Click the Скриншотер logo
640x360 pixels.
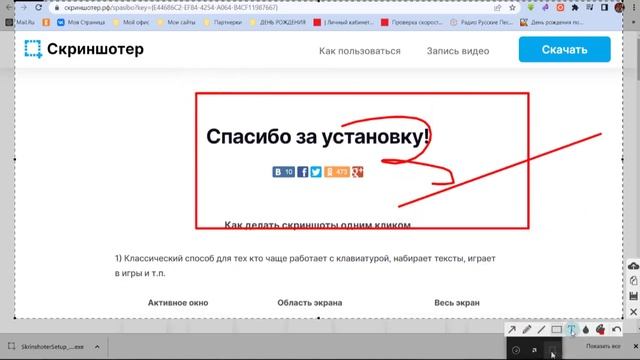pos(84,49)
